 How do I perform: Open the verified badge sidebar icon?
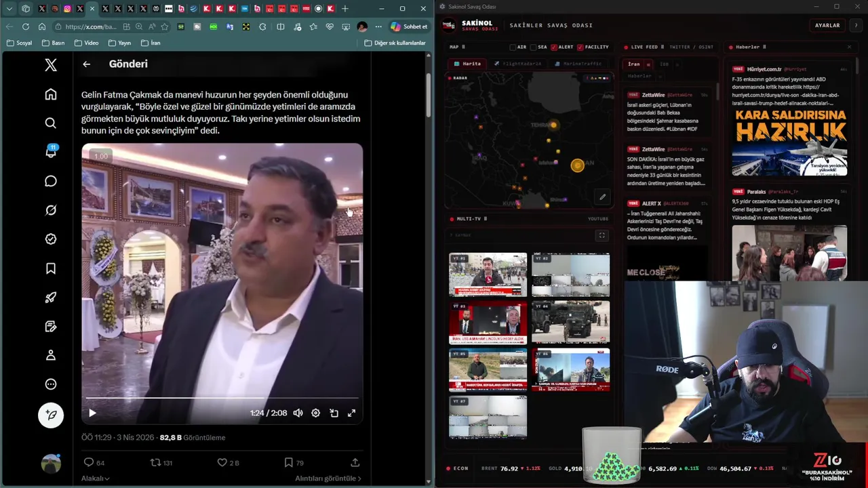[x=51, y=239]
